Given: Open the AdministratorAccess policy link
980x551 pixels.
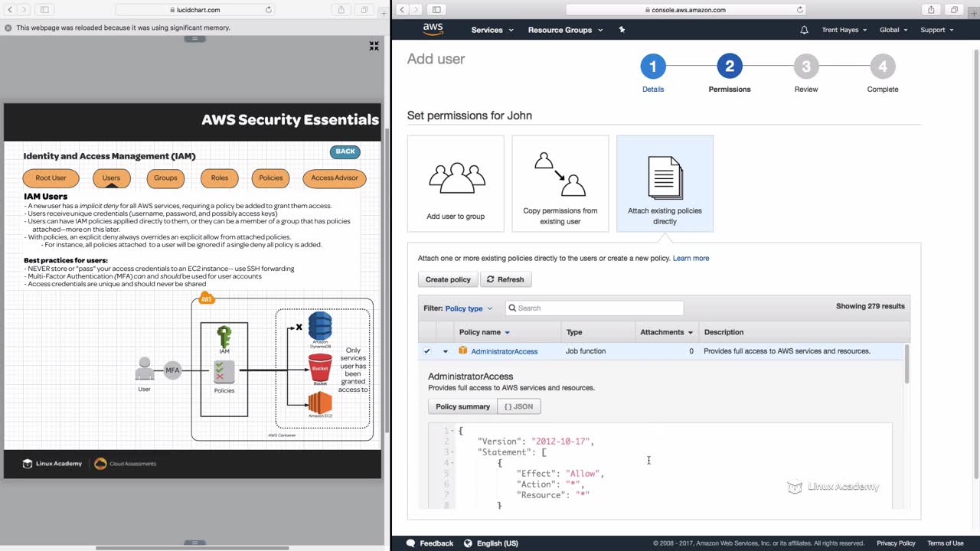Looking at the screenshot, I should pos(505,351).
